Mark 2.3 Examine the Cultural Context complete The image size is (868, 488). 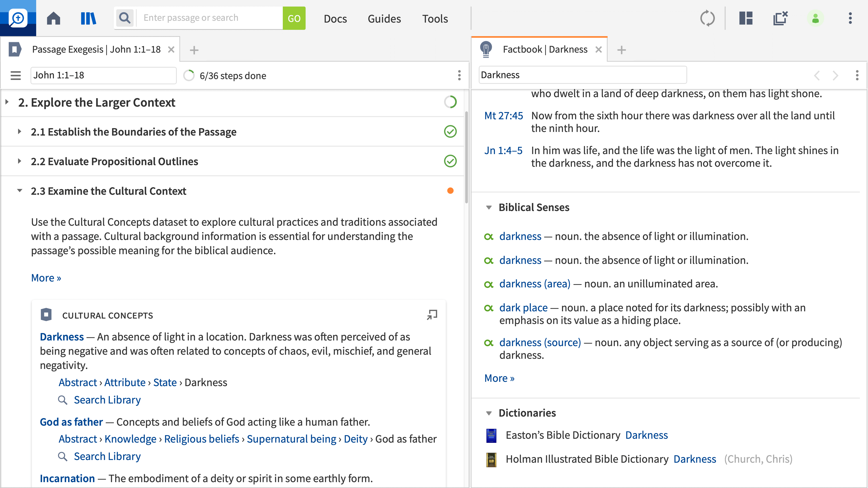(450, 190)
